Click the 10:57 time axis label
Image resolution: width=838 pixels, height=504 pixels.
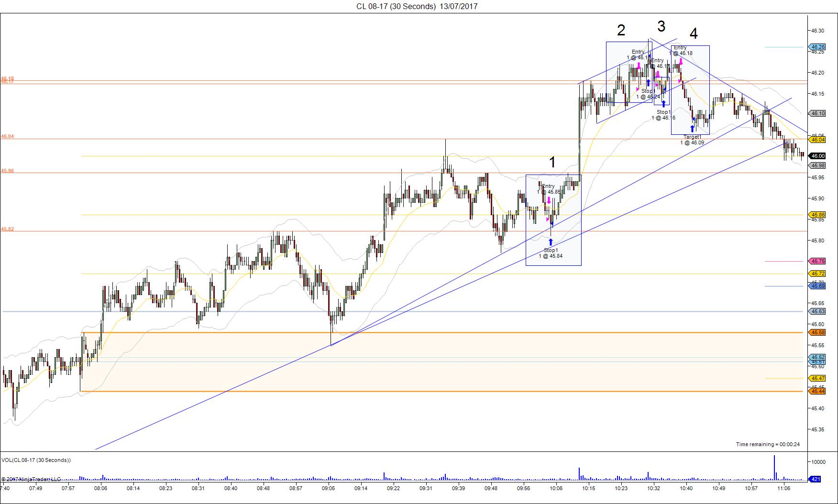coord(751,488)
